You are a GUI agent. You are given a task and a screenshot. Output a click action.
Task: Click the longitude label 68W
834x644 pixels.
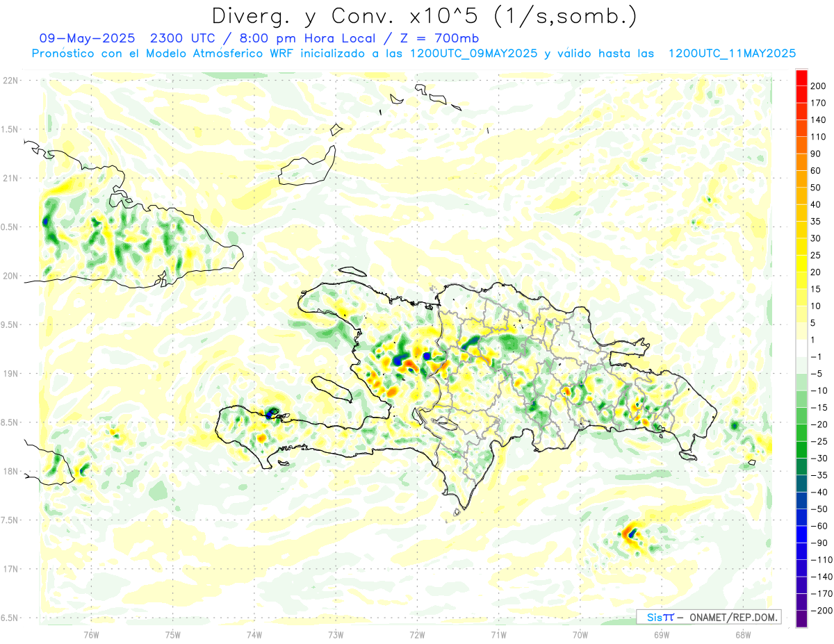coord(742,634)
